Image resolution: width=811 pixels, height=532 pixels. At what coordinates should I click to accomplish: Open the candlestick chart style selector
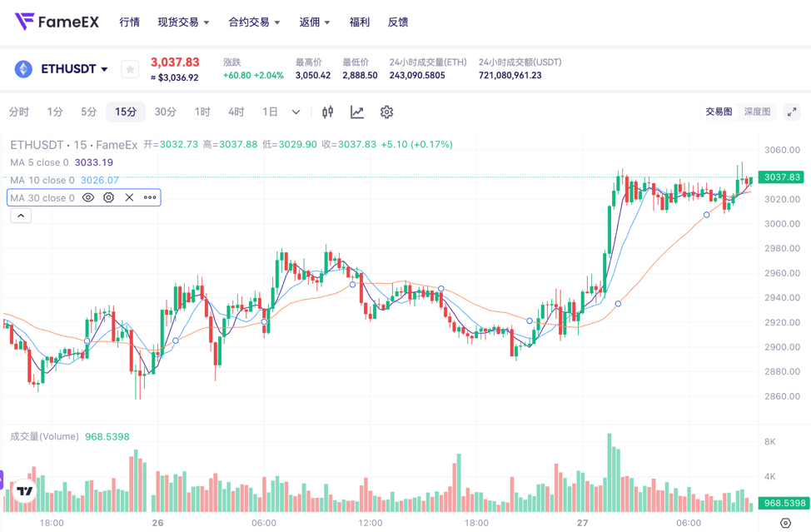pyautogui.click(x=328, y=112)
